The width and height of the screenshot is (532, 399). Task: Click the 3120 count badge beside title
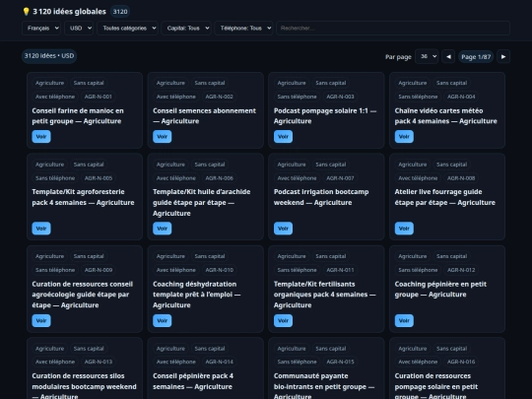point(120,12)
